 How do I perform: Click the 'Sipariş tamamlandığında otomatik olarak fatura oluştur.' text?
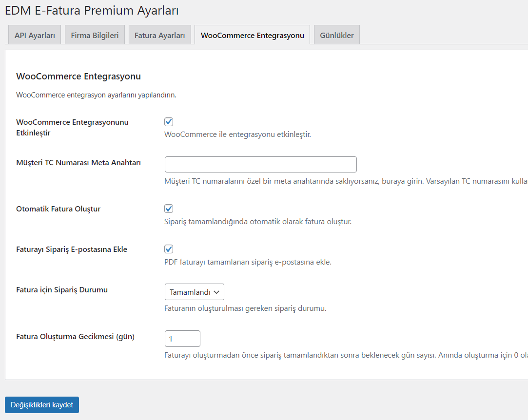coord(258,221)
